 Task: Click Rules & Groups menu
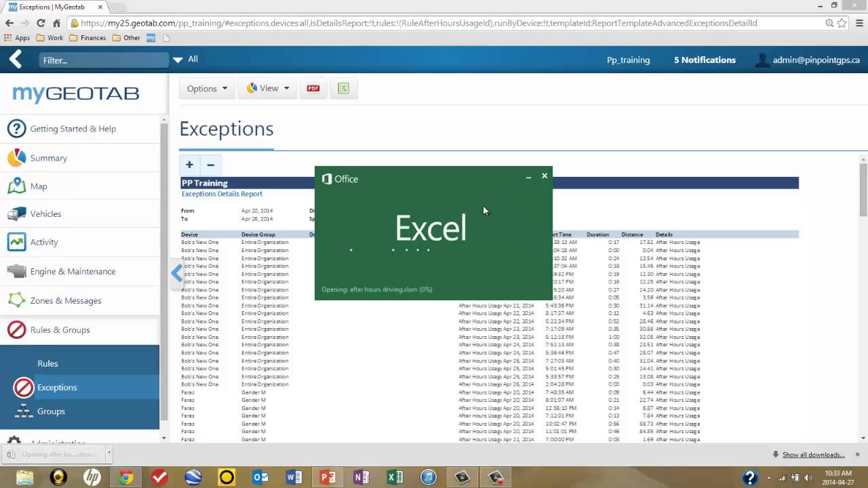80,330
